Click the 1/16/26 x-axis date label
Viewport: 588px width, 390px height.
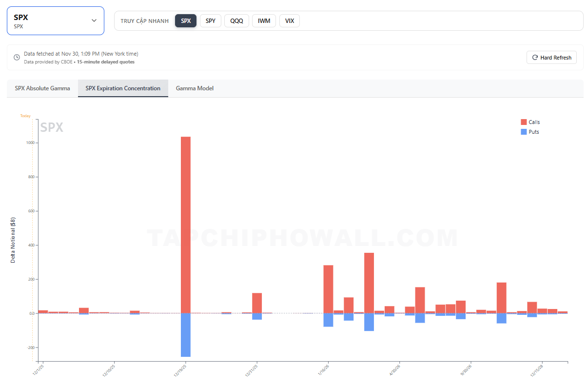(324, 369)
